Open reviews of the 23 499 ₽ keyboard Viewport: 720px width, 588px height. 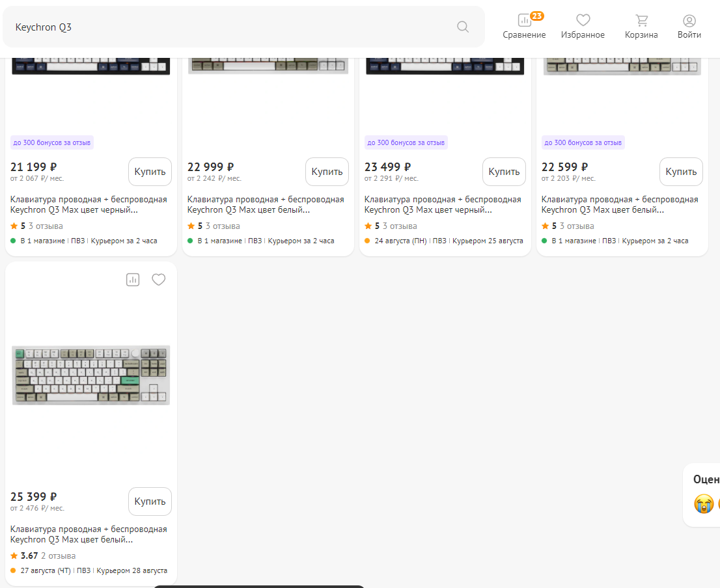point(400,226)
